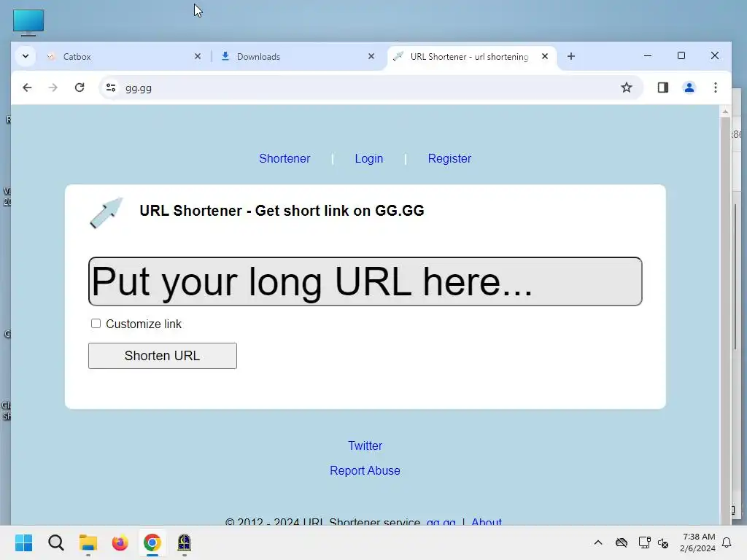Bookmark this page with the star
This screenshot has height=560, width=747.
(x=626, y=87)
